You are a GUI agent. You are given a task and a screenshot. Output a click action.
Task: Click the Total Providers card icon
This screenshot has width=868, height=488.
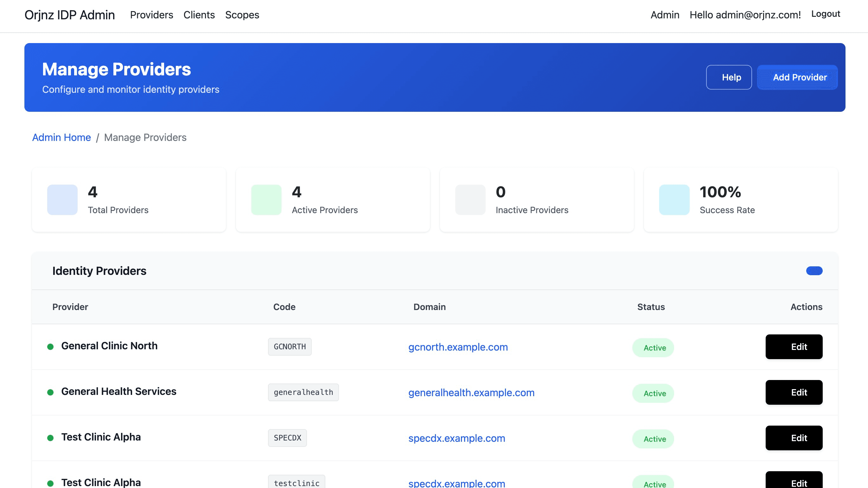coord(62,200)
